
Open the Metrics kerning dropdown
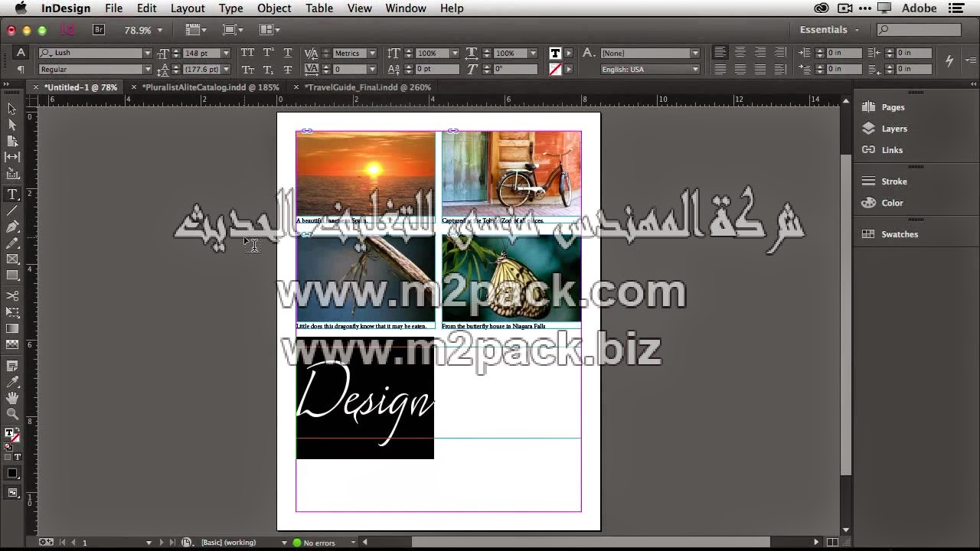372,53
